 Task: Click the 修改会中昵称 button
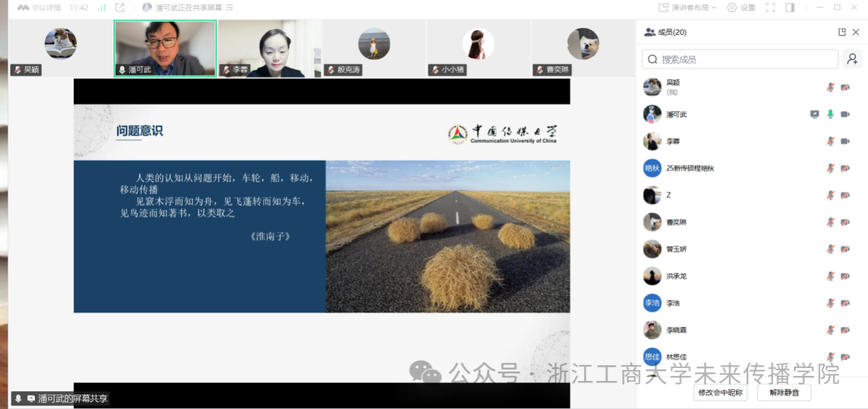pos(719,393)
